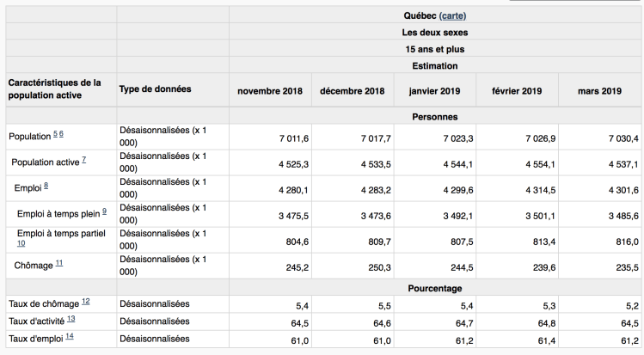Click footnote 10 under Emploi à temps partiel
This screenshot has height=355, width=644.
21,244
